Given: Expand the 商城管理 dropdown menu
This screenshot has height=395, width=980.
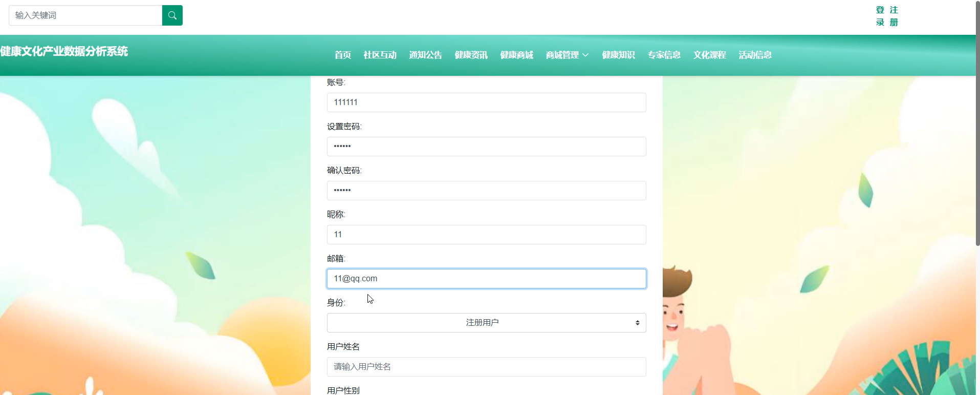Looking at the screenshot, I should (x=567, y=55).
